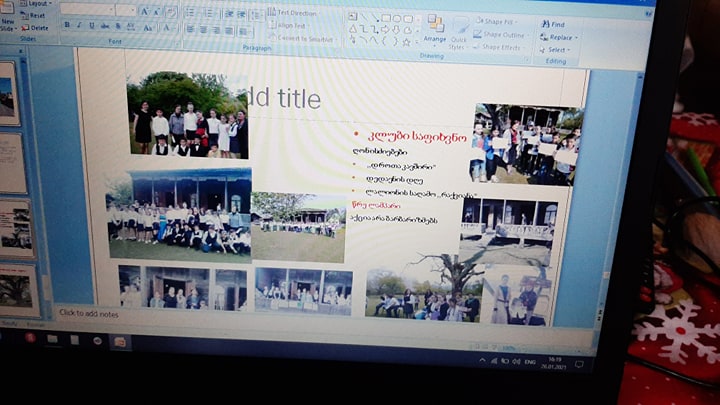Insert a bulleted list
This screenshot has width=720, height=405.
point(190,13)
